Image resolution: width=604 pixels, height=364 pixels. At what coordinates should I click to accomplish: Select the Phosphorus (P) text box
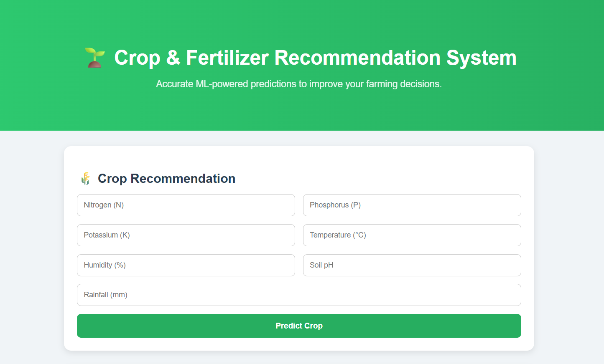click(x=412, y=205)
